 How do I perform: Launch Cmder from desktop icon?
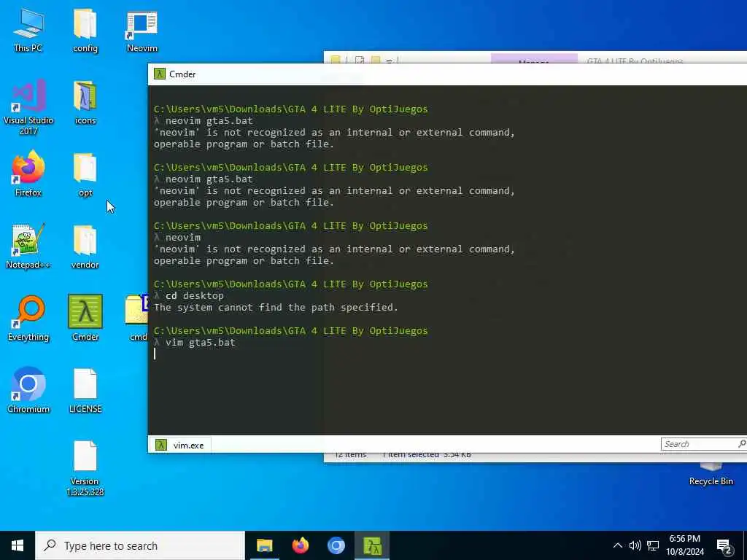pos(85,318)
